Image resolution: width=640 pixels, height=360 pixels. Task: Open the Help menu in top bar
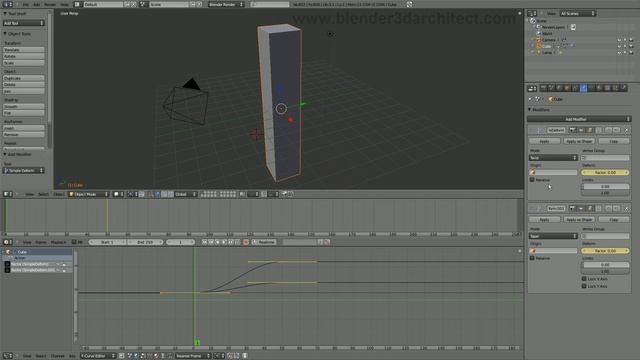point(64,4)
